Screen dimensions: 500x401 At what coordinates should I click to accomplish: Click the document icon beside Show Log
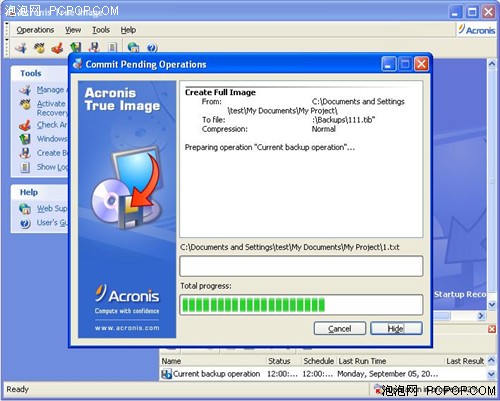[25, 167]
